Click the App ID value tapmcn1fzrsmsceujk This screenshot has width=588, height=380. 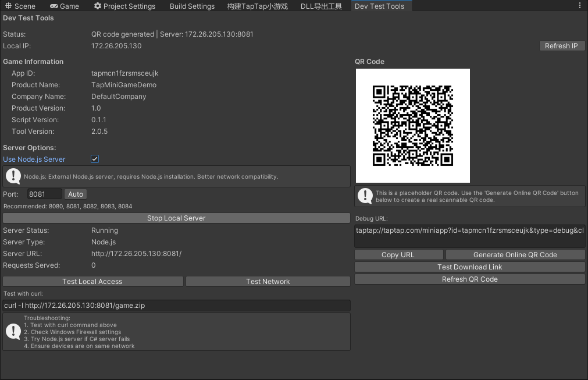(x=125, y=73)
